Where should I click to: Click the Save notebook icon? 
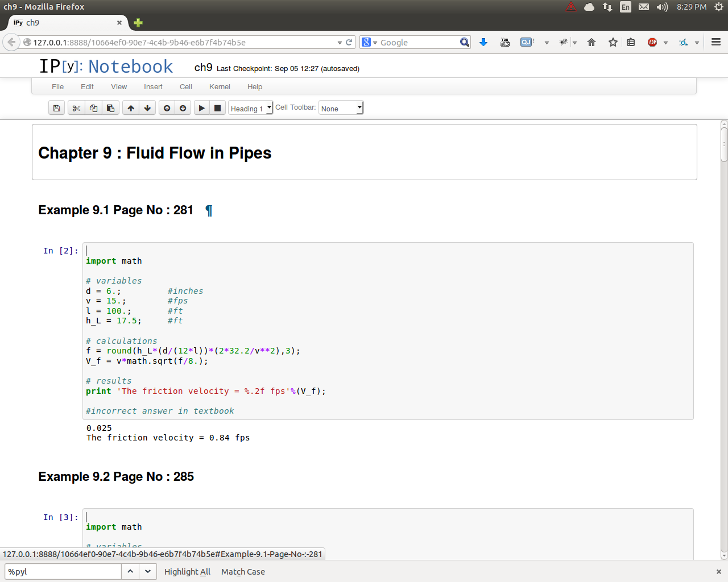pyautogui.click(x=56, y=108)
